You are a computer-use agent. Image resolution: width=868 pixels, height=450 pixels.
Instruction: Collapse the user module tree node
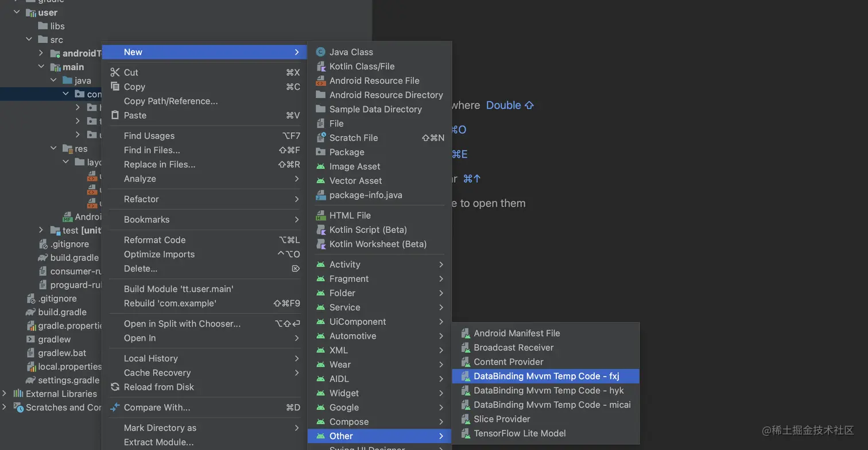click(x=17, y=12)
